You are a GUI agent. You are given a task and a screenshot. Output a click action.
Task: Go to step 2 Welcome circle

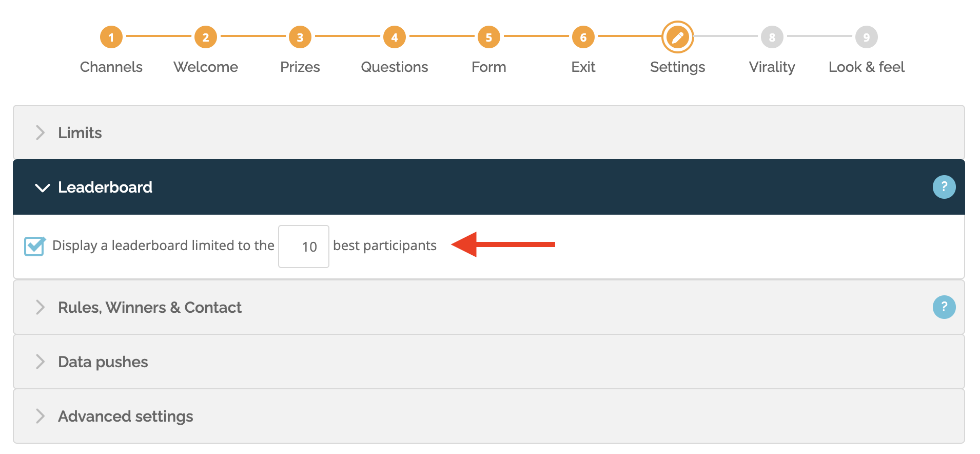pos(205,37)
